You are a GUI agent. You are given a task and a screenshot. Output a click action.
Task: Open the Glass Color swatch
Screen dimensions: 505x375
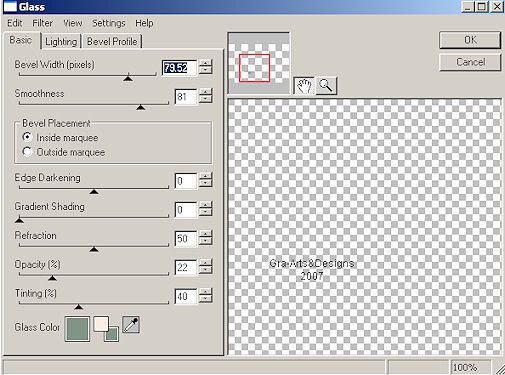click(77, 329)
